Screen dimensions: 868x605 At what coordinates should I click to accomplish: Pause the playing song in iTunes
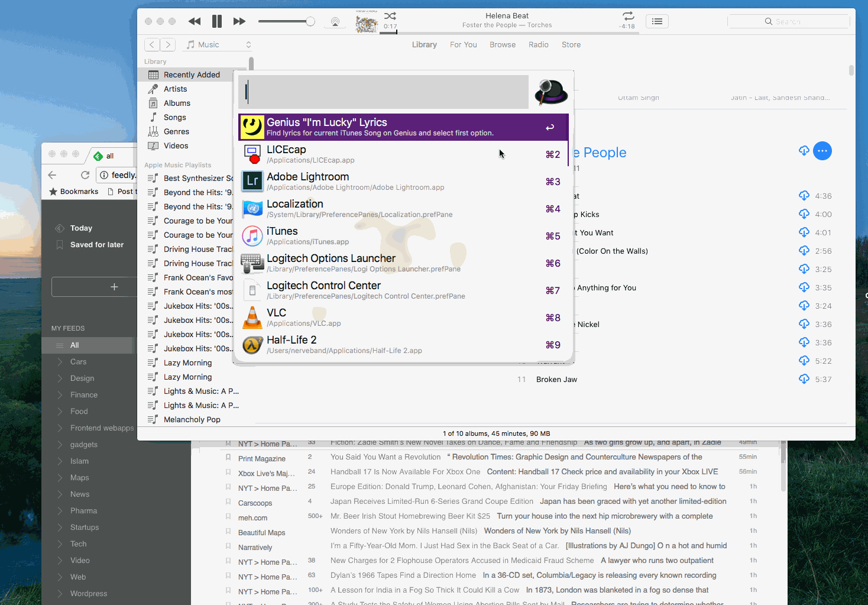[217, 21]
